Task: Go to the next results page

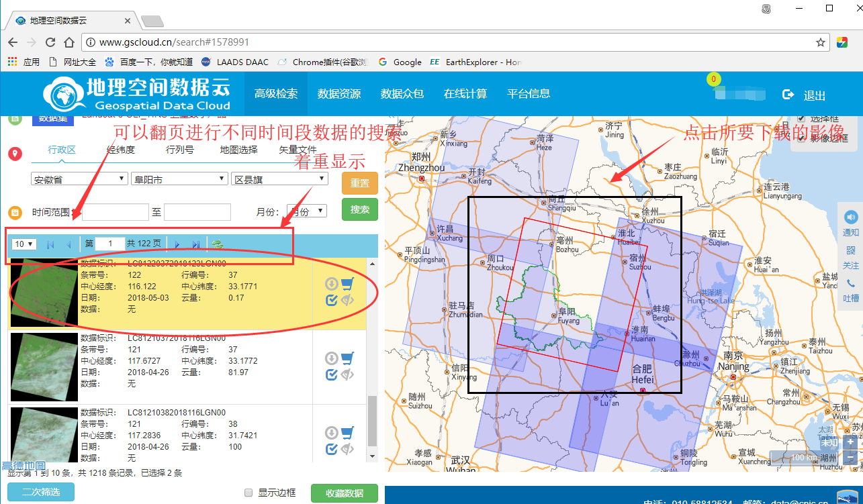Action: pyautogui.click(x=177, y=244)
